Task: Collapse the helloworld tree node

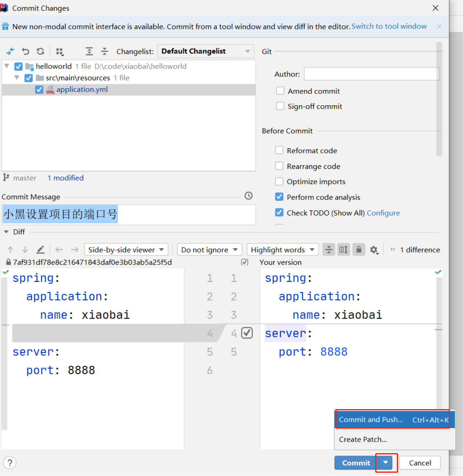Action: pos(7,66)
